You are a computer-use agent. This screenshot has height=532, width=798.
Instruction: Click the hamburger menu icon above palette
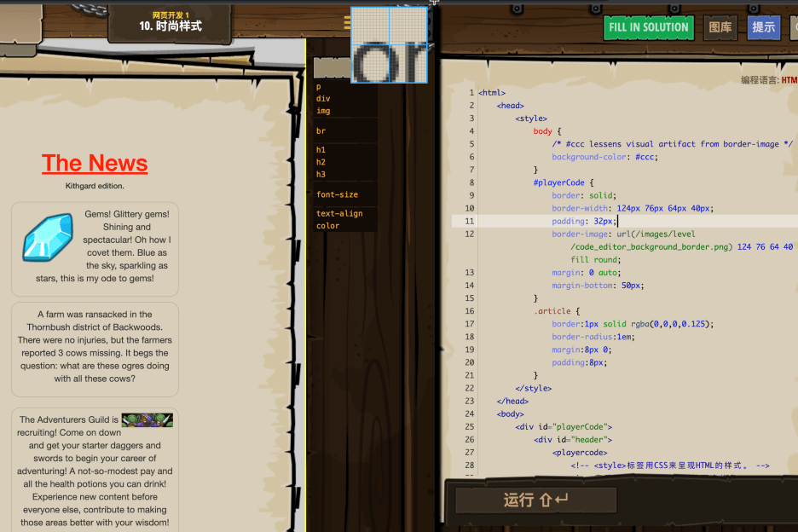pos(347,23)
